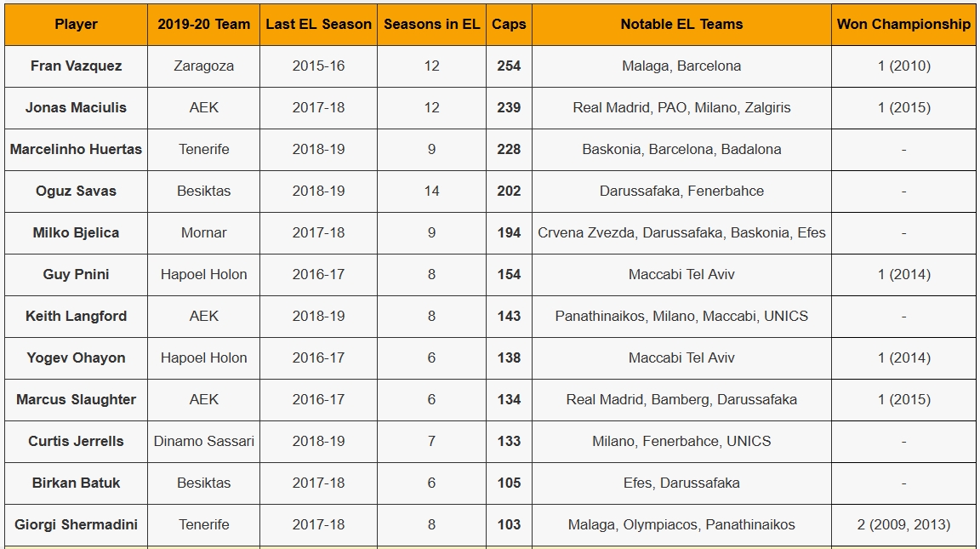Click the Last EL Season header
980x549 pixels.
(318, 25)
